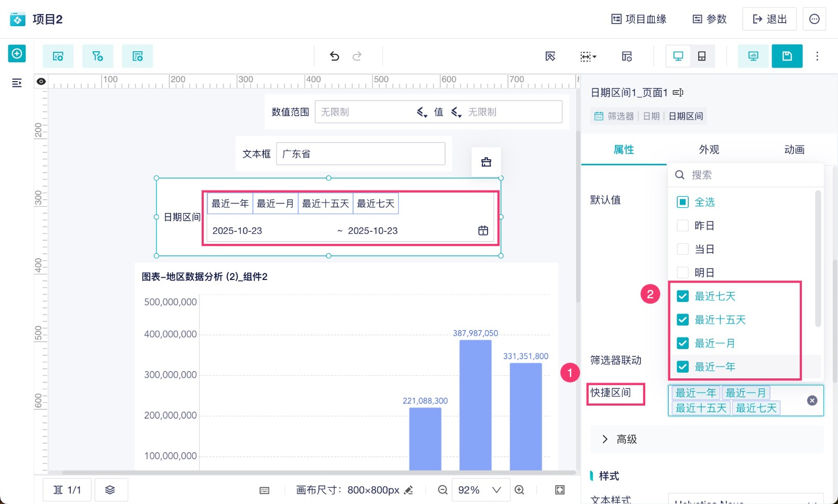This screenshot has height=504, width=838.
Task: Toggle the outline list sidebar icon
Action: point(17,83)
